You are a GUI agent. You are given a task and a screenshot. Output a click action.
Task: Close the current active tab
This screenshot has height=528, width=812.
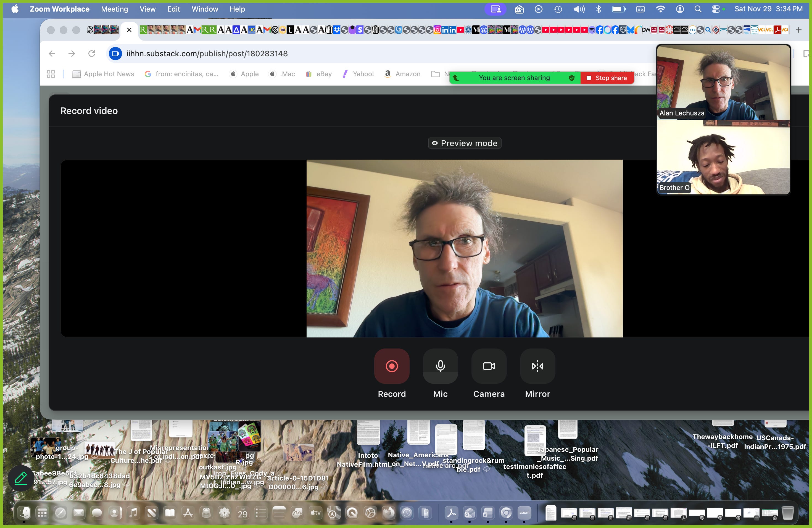point(129,30)
